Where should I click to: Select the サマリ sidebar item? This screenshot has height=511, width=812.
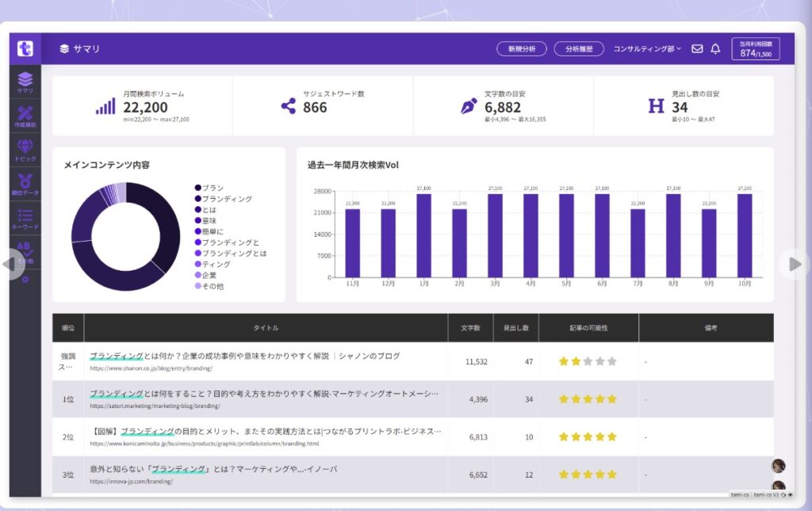click(25, 82)
